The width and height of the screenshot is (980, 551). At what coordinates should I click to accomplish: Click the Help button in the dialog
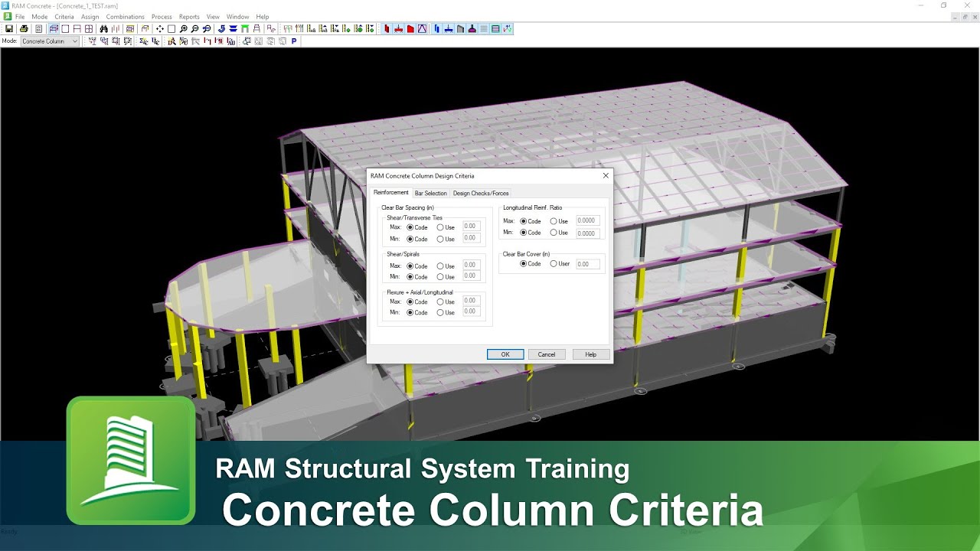591,354
